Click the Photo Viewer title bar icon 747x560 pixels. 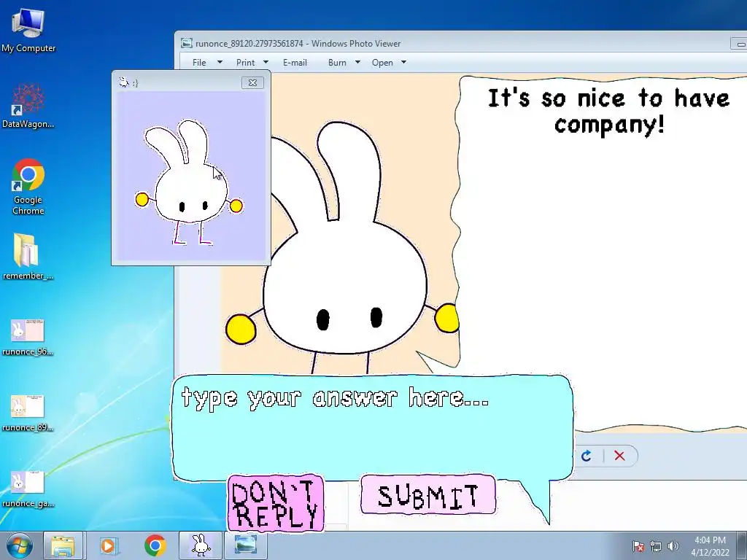tap(186, 43)
